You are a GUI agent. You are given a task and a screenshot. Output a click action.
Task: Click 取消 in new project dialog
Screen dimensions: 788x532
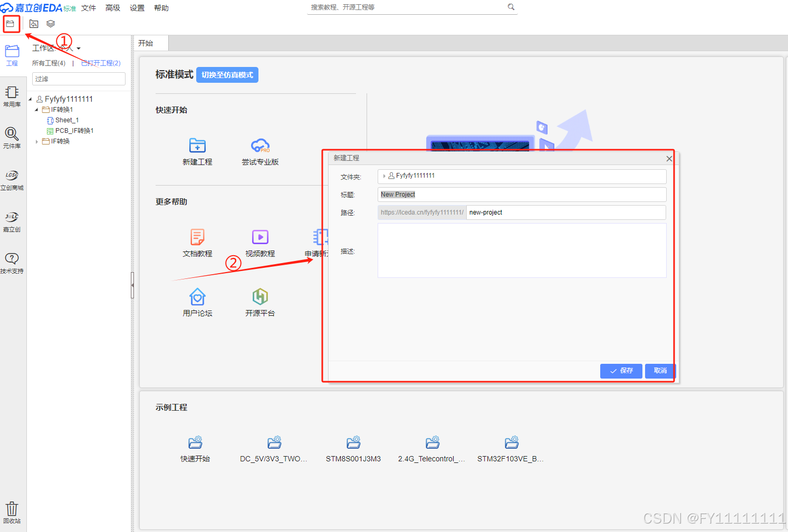660,371
